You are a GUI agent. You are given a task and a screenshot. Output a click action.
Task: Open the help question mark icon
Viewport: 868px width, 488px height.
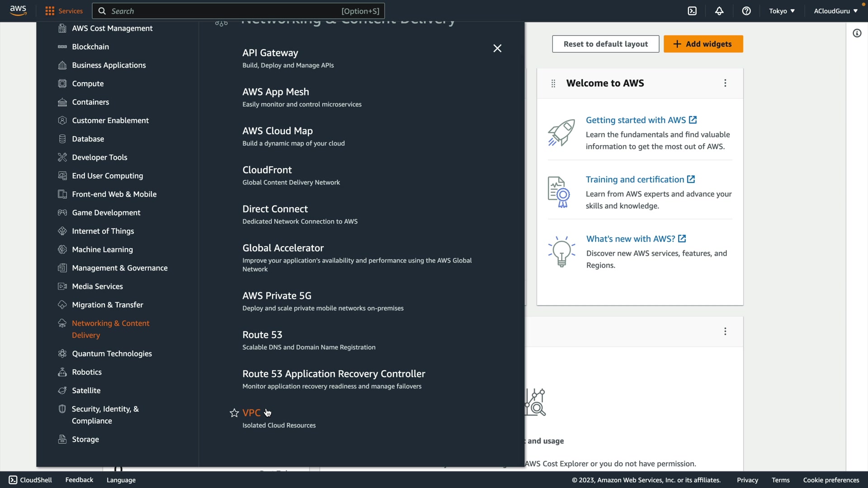pos(746,11)
